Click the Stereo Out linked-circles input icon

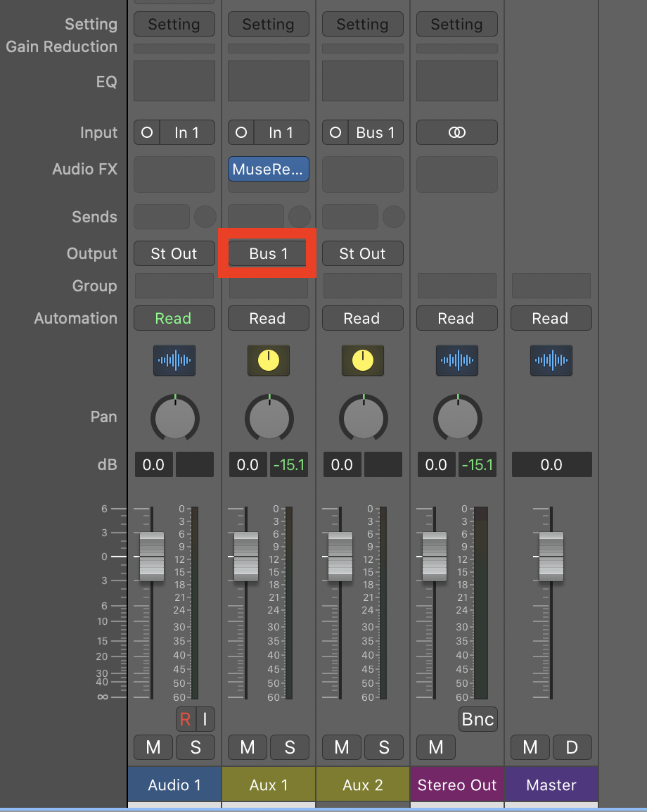pyautogui.click(x=457, y=132)
